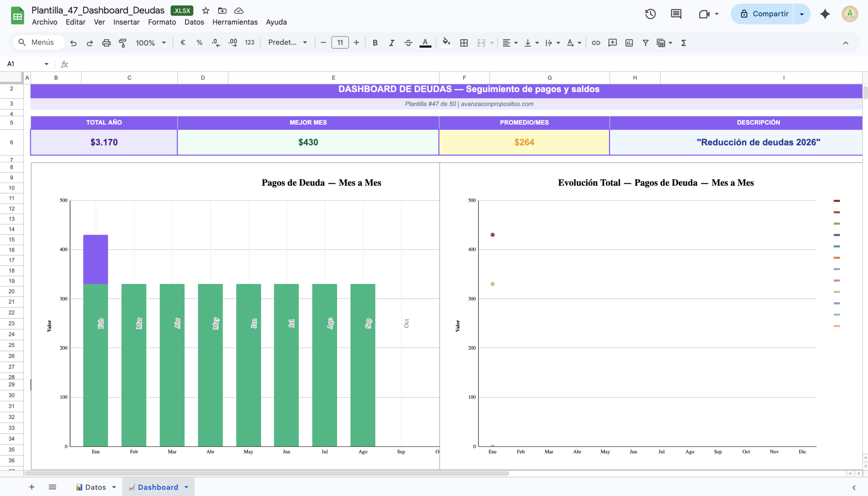
Task: Open the zoom 100% dropdown
Action: tap(151, 43)
